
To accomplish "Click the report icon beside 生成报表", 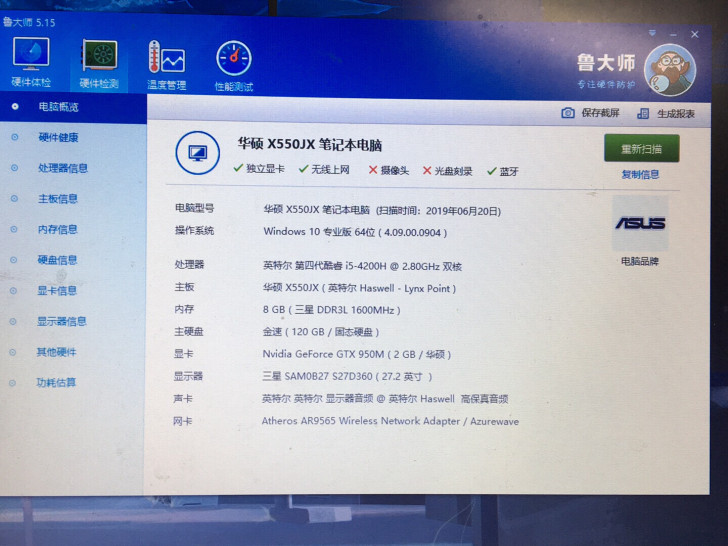I will [643, 113].
